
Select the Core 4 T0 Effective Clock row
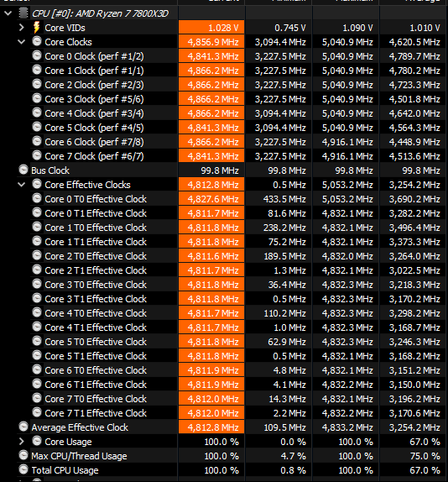pos(96,313)
